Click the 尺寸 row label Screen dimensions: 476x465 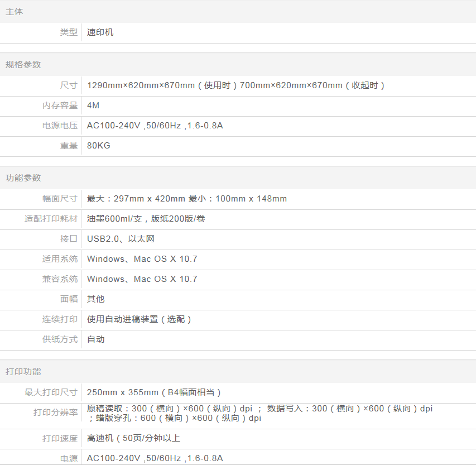(69, 85)
